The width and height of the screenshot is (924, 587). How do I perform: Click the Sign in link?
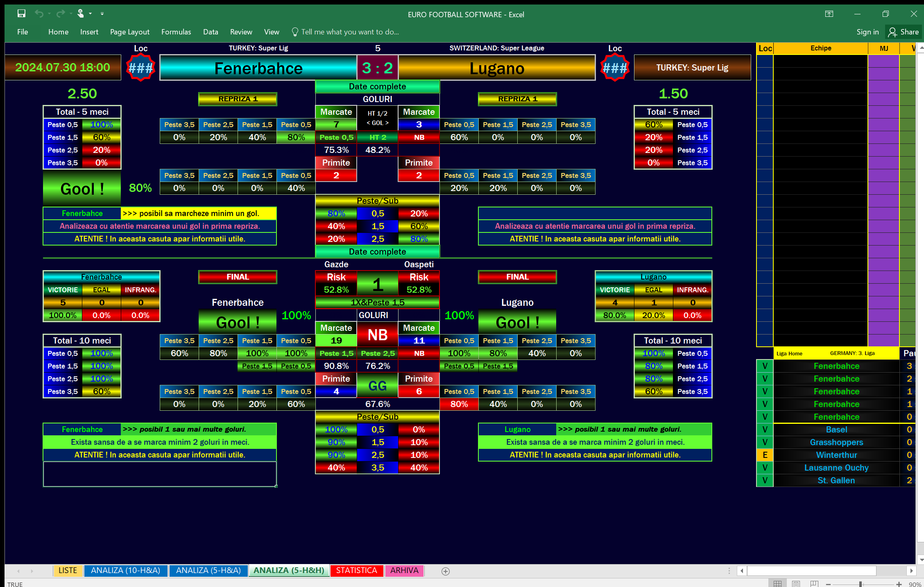click(x=867, y=32)
